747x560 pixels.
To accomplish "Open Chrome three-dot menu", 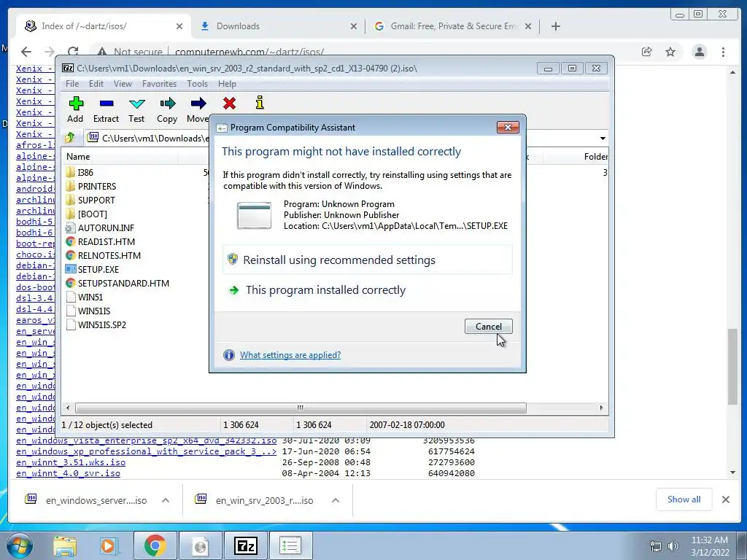I will tap(723, 52).
